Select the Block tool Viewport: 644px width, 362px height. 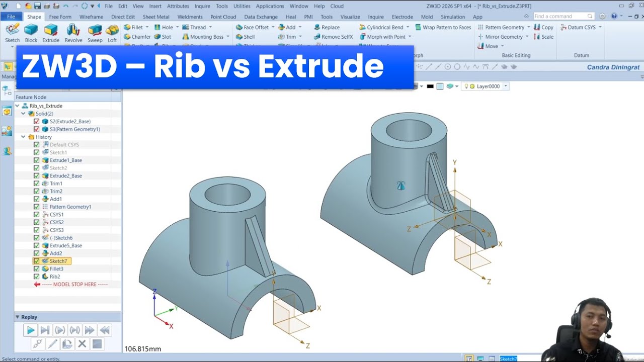pyautogui.click(x=31, y=33)
